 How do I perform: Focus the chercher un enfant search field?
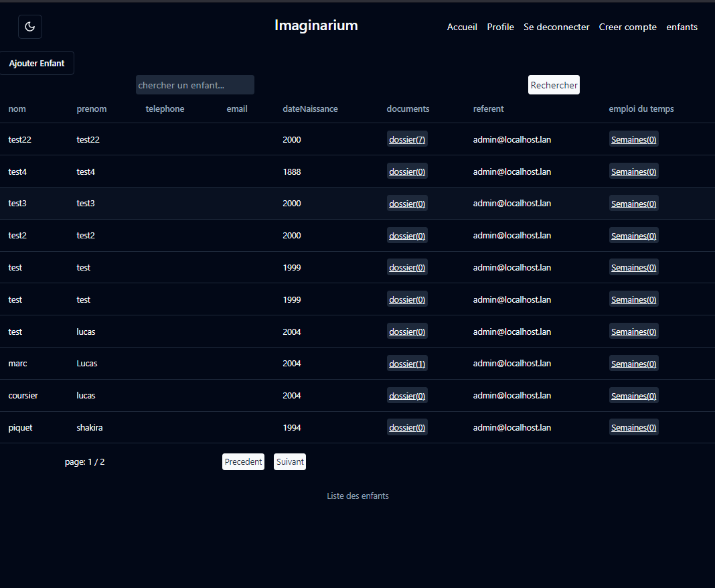(195, 85)
